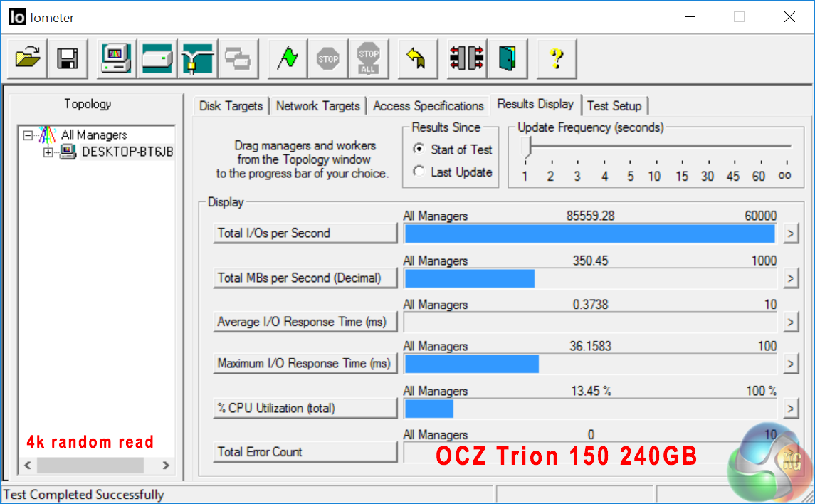Select All Managers tree item label
Viewport: 815px width, 504px height.
pyautogui.click(x=94, y=135)
